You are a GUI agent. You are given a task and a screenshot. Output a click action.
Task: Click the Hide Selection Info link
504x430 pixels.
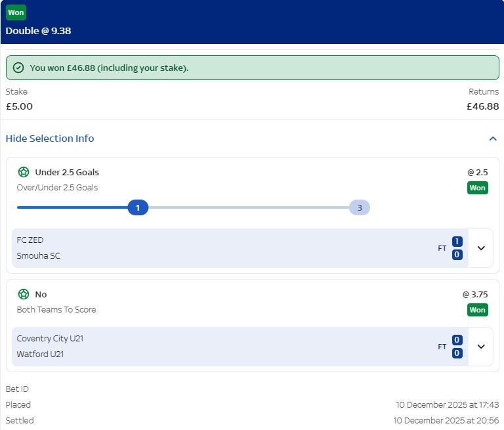click(x=50, y=139)
